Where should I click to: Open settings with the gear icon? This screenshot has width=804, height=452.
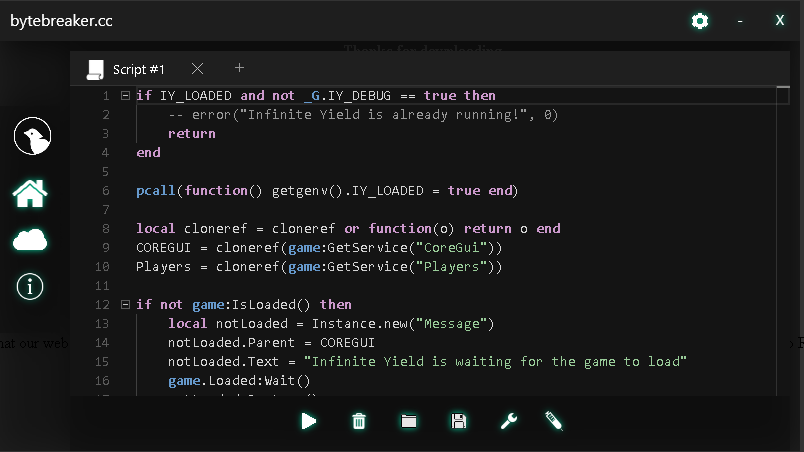700,21
